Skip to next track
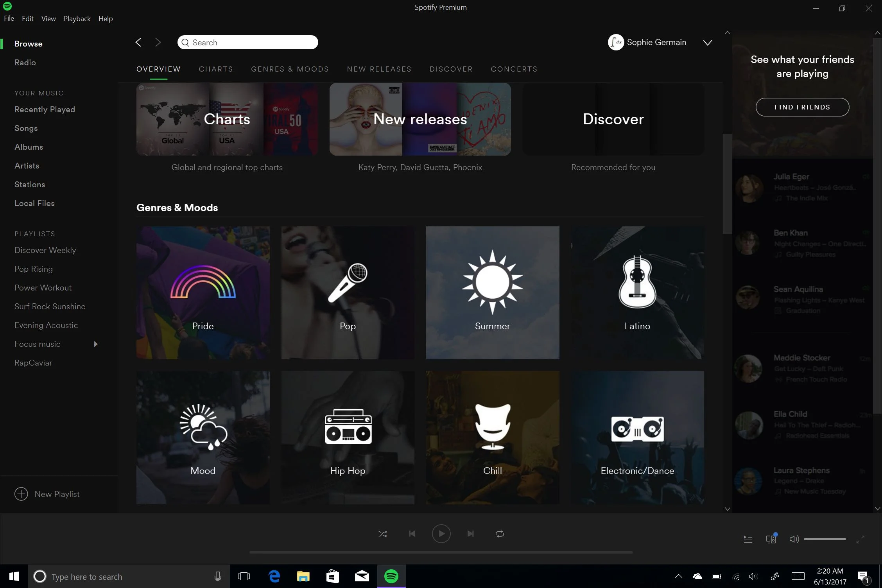The width and height of the screenshot is (882, 588). pos(470,534)
